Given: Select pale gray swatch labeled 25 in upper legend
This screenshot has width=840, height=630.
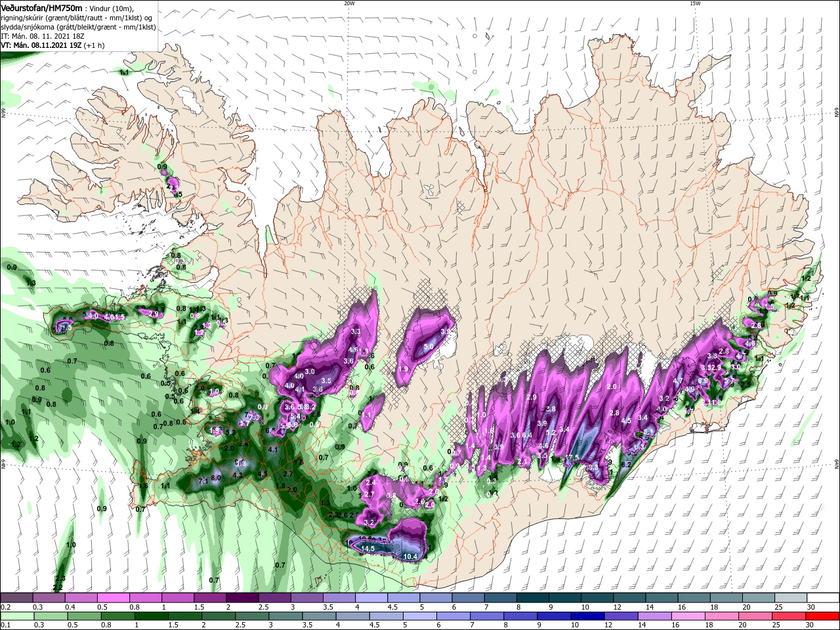Looking at the screenshot, I should [x=791, y=598].
